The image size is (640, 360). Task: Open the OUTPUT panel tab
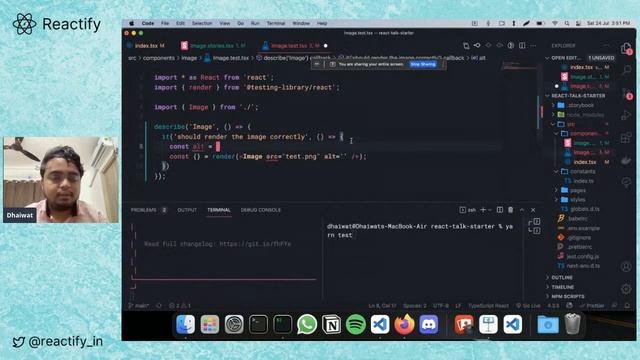[187, 210]
